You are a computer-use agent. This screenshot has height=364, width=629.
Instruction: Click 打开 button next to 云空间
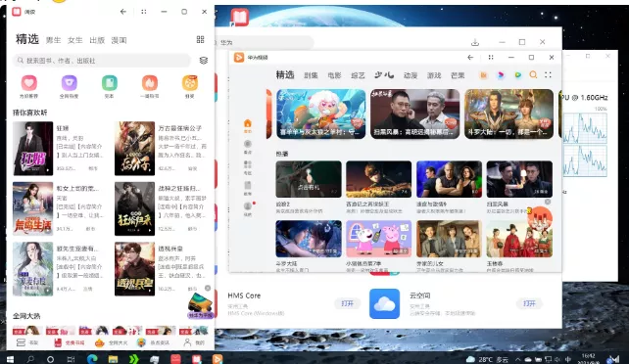point(529,303)
